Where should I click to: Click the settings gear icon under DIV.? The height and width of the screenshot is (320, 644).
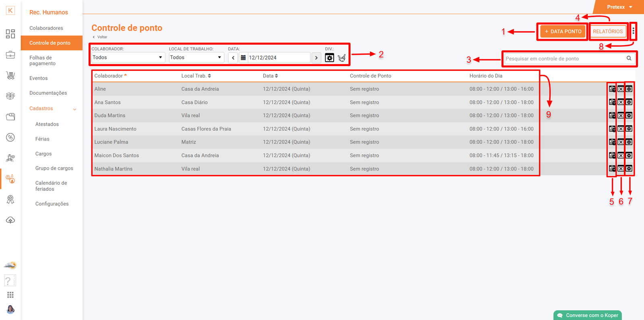point(329,58)
